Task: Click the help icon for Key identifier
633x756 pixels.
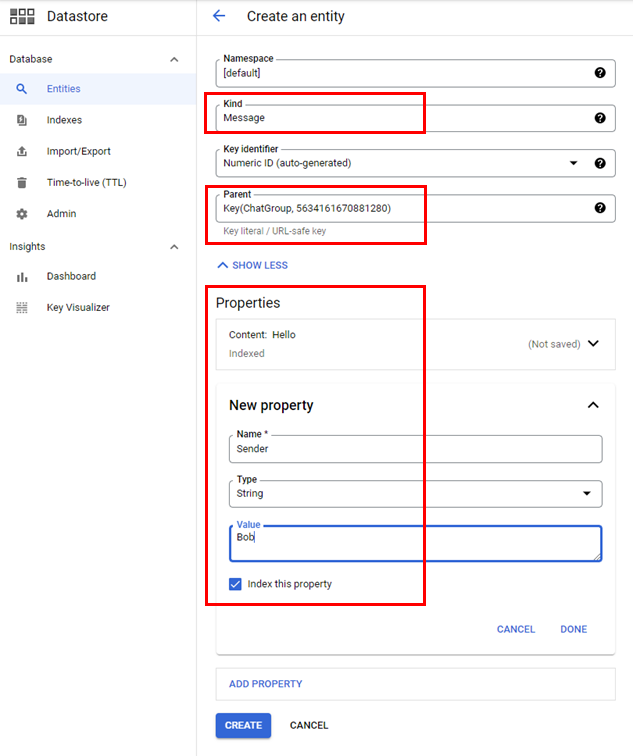Action: coord(600,163)
